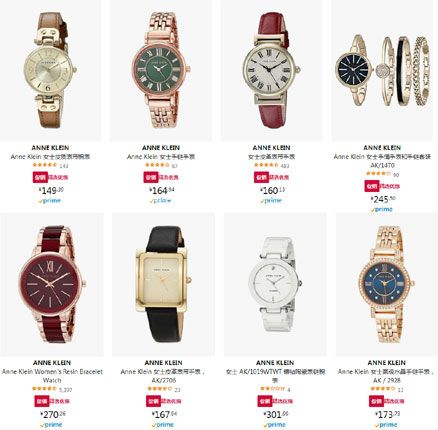View the blue dial crystal bracelet watch

387,285
